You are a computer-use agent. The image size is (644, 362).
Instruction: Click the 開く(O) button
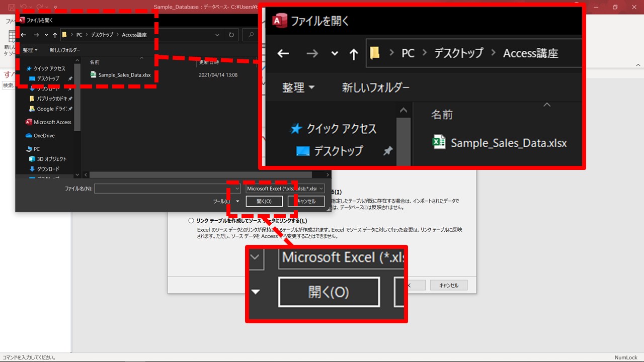click(x=264, y=201)
